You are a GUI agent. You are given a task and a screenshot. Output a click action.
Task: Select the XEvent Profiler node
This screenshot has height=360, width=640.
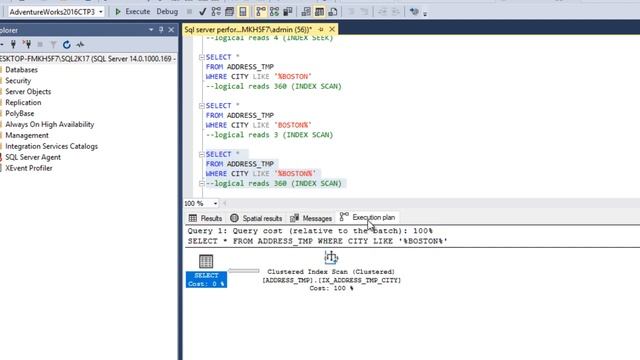(29, 168)
